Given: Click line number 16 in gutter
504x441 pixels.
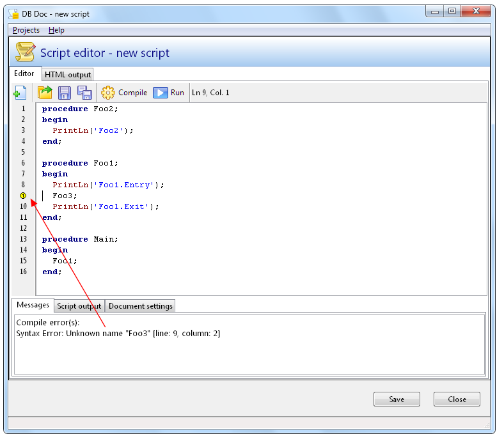Looking at the screenshot, I should (24, 272).
